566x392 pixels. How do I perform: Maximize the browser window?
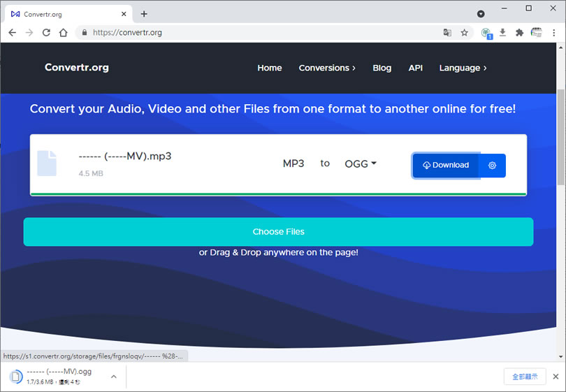click(528, 8)
